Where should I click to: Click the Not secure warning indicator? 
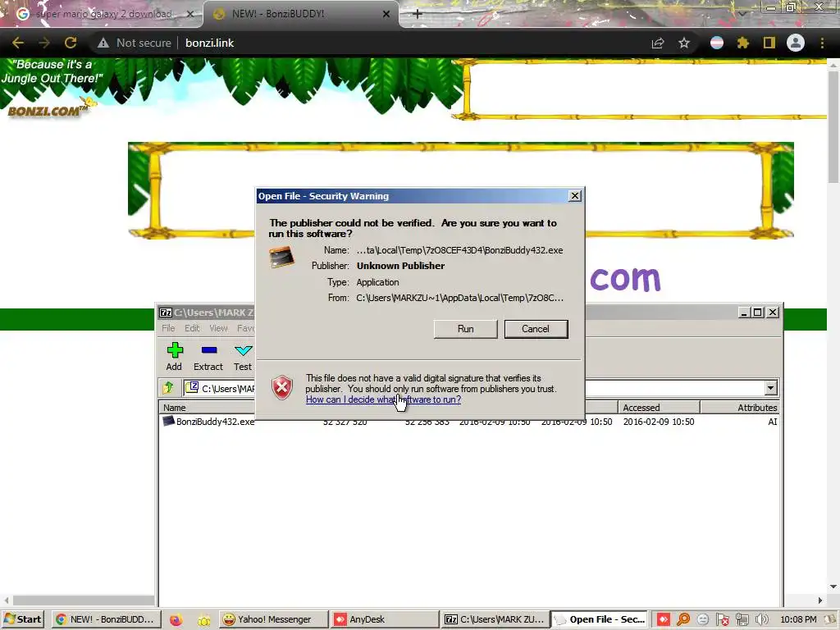point(135,43)
